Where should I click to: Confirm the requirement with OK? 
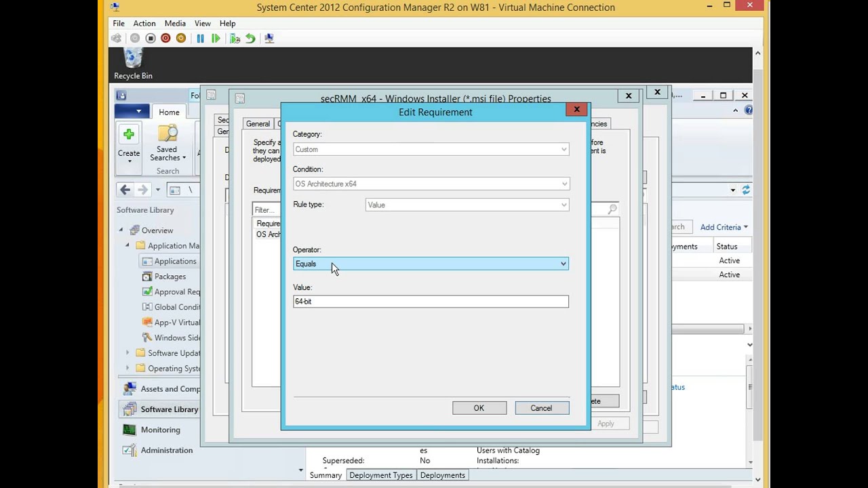tap(479, 408)
